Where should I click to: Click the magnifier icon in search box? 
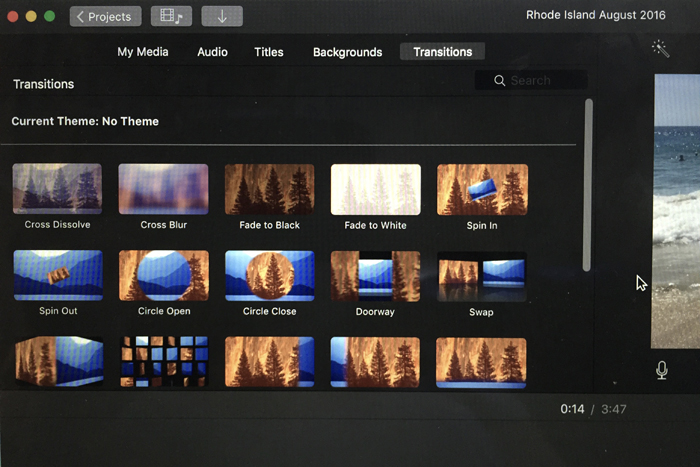[x=499, y=81]
